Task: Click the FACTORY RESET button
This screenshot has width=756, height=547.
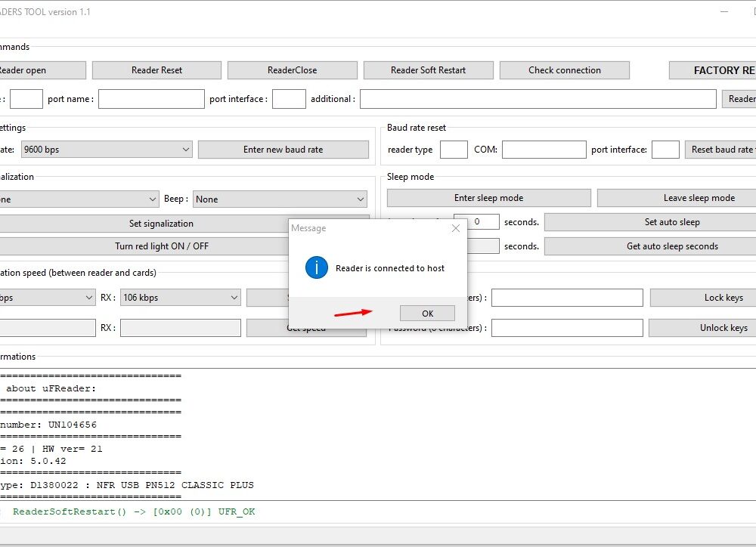Action: point(713,70)
